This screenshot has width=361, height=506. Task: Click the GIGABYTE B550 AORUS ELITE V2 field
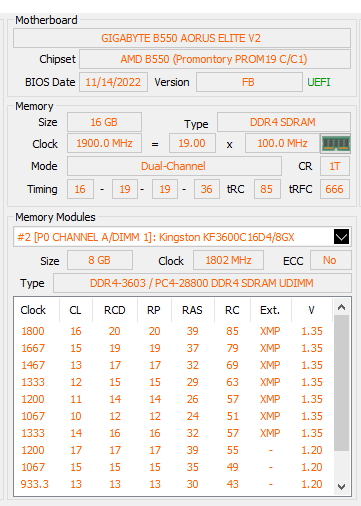tap(182, 38)
